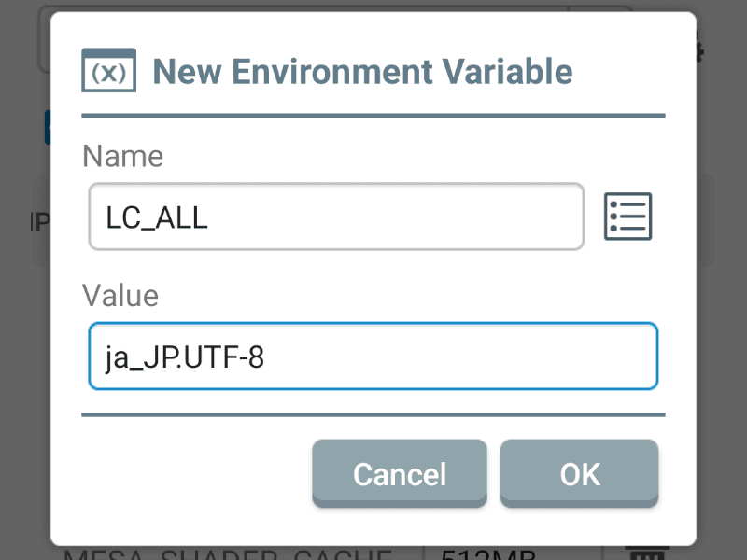747x560 pixels.
Task: Click the delete icon beside MESA_SHADER_CACHE row
Action: coord(643,553)
